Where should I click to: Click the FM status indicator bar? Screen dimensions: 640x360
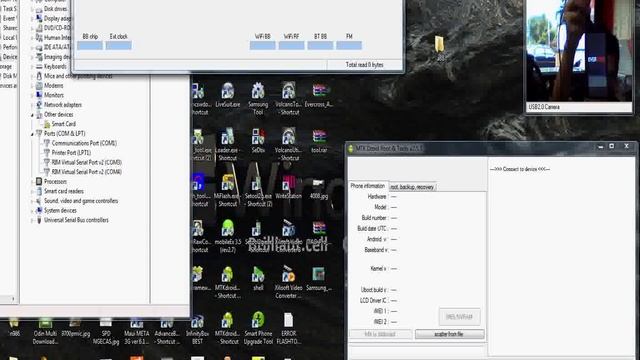pyautogui.click(x=349, y=46)
